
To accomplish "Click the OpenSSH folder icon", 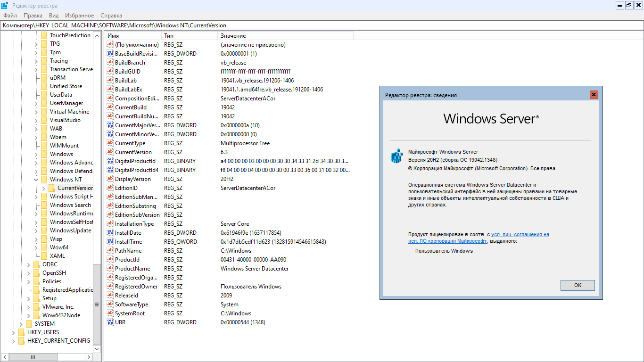I will pos(37,273).
